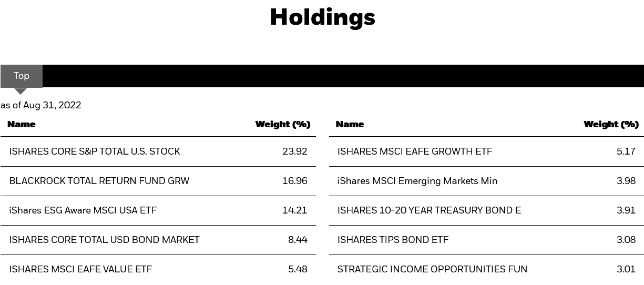Image resolution: width=644 pixels, height=285 pixels.
Task: Open ISHARES CORE TOTAL USD BOND MARKET
Action: tap(104, 240)
